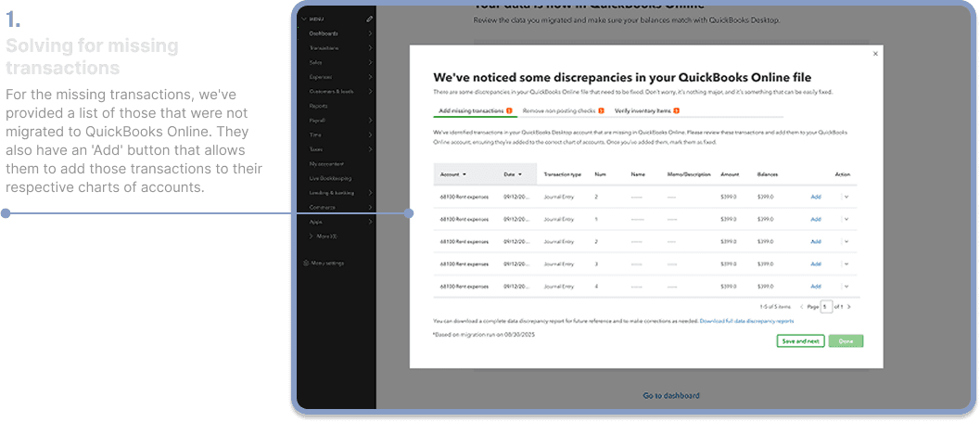Expand the Sales submenu chevron
980x422 pixels.
(x=370, y=62)
